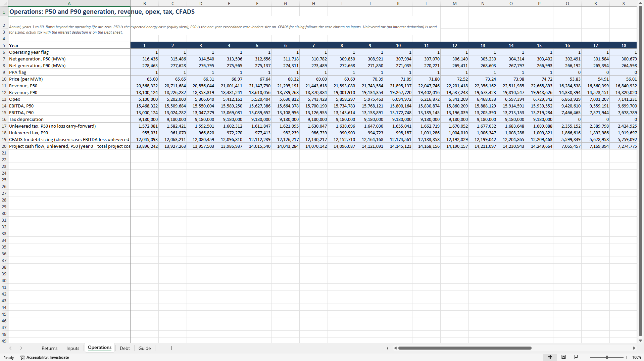Click the horizontal scrollbar thumb
This screenshot has width=644, height=361.
(x=465, y=348)
